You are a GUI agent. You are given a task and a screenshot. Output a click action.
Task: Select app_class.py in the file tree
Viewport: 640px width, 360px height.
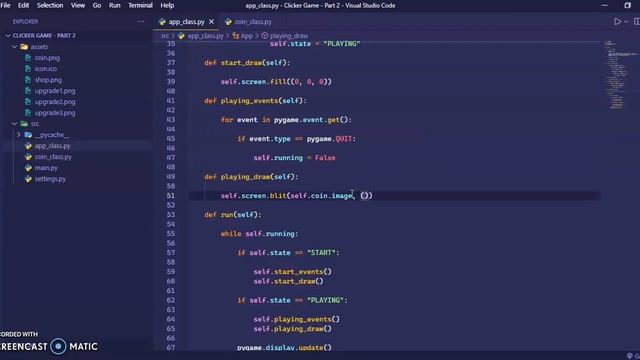52,146
